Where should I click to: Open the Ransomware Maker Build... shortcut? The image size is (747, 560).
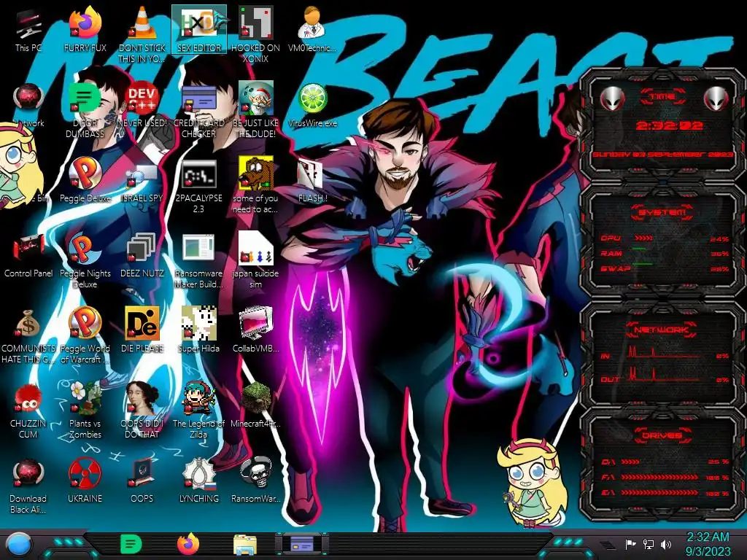point(198,260)
